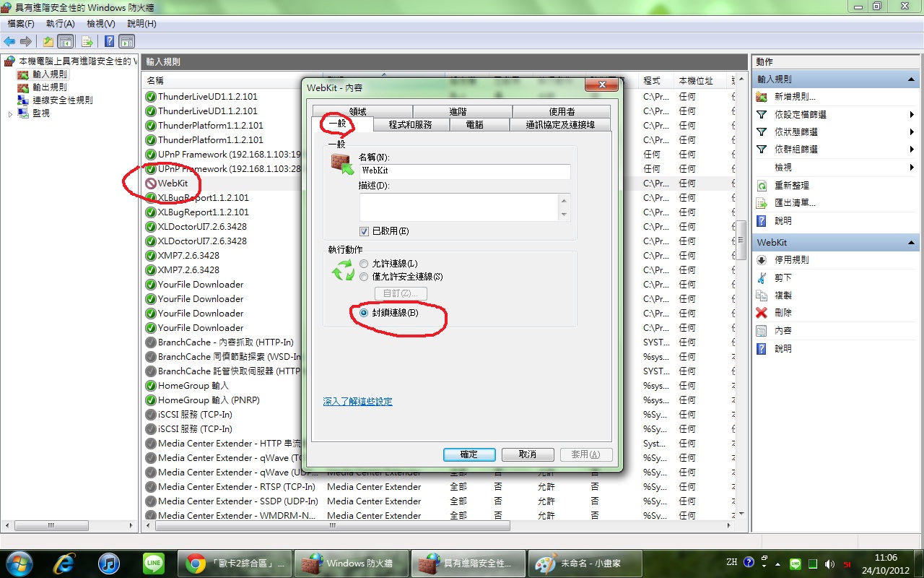
Task: Switch to the 程式和服務 tab
Action: pos(410,124)
